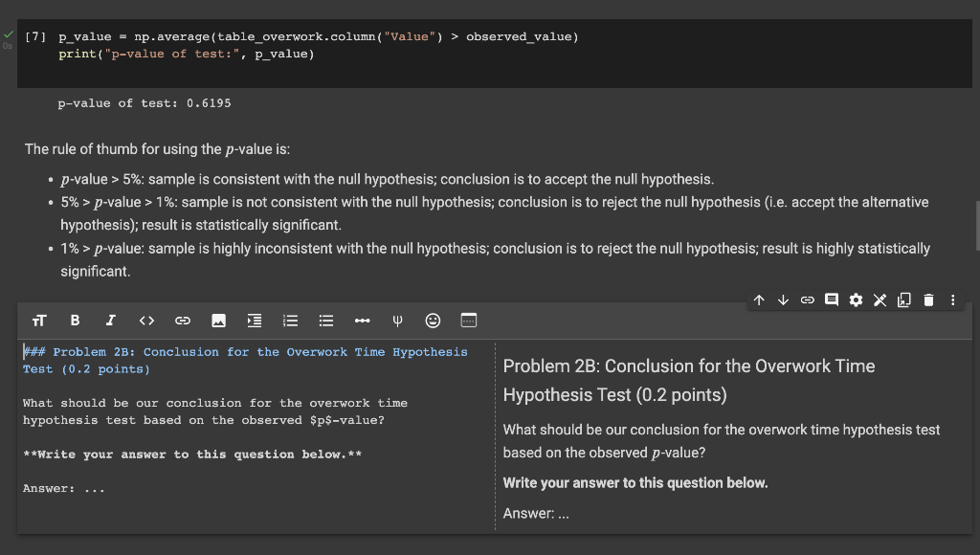Image resolution: width=980 pixels, height=555 pixels.
Task: Click the 'p-value > 5%' bullet point
Action: (387, 179)
